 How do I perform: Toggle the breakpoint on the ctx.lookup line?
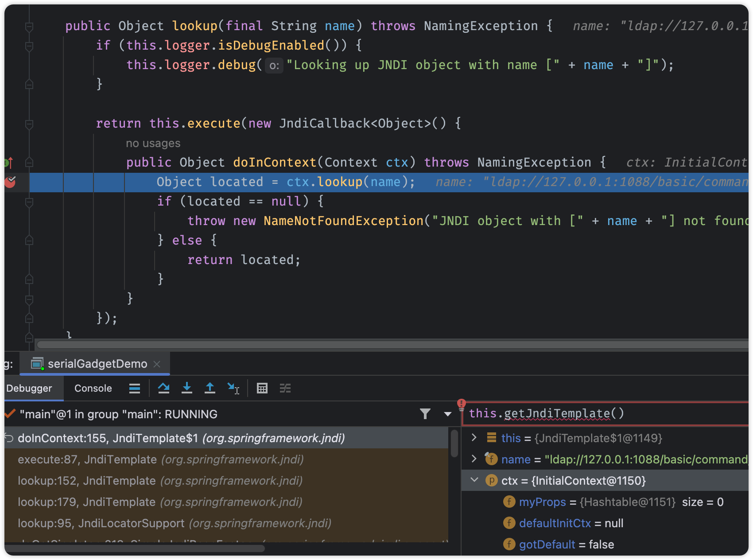point(10,182)
